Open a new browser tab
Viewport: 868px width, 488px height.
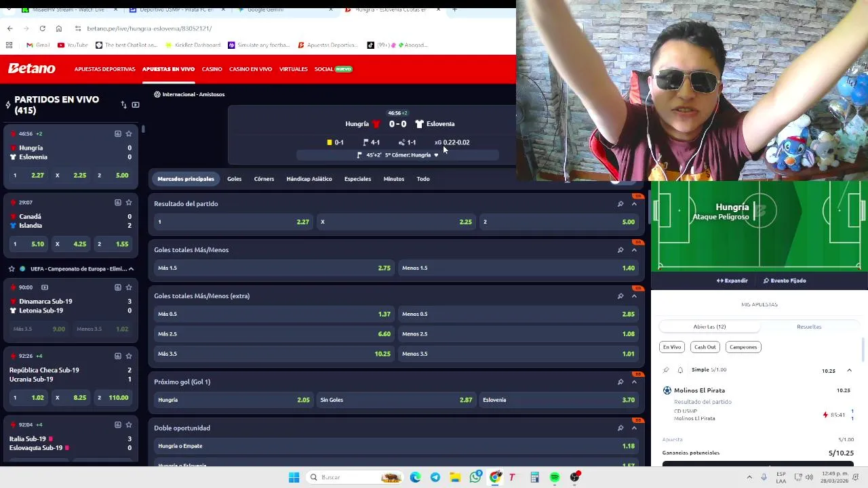coord(454,9)
